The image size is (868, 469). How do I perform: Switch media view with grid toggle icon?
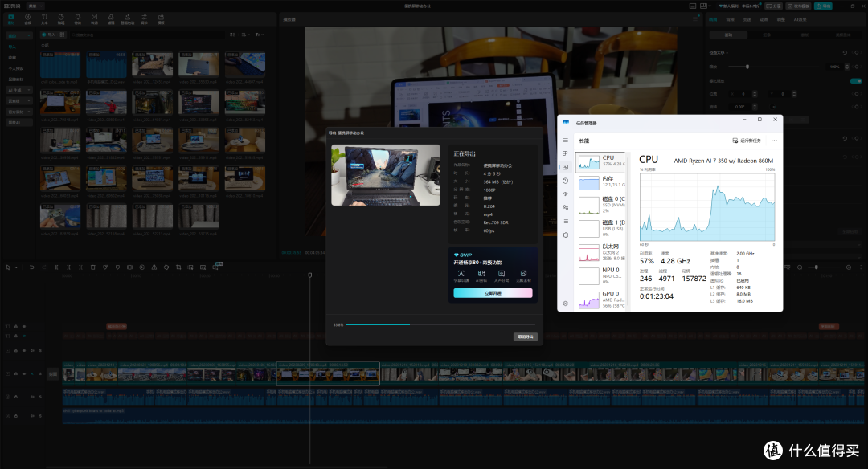pos(63,35)
